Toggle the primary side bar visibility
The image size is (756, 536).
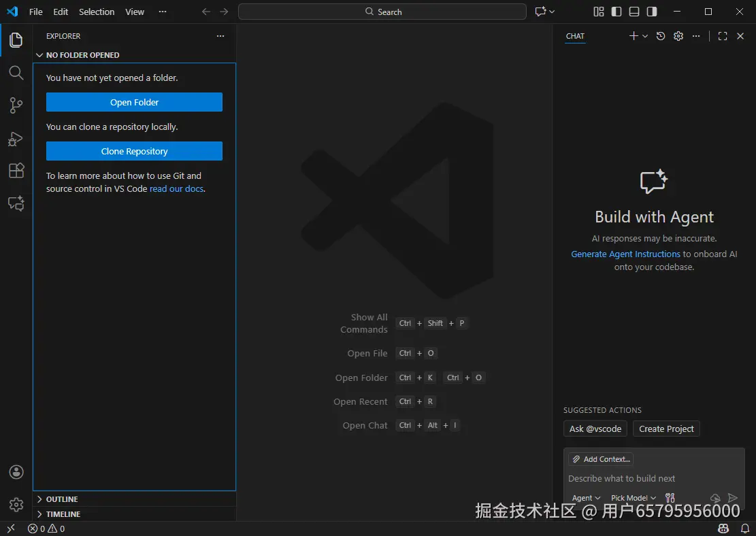pos(617,12)
